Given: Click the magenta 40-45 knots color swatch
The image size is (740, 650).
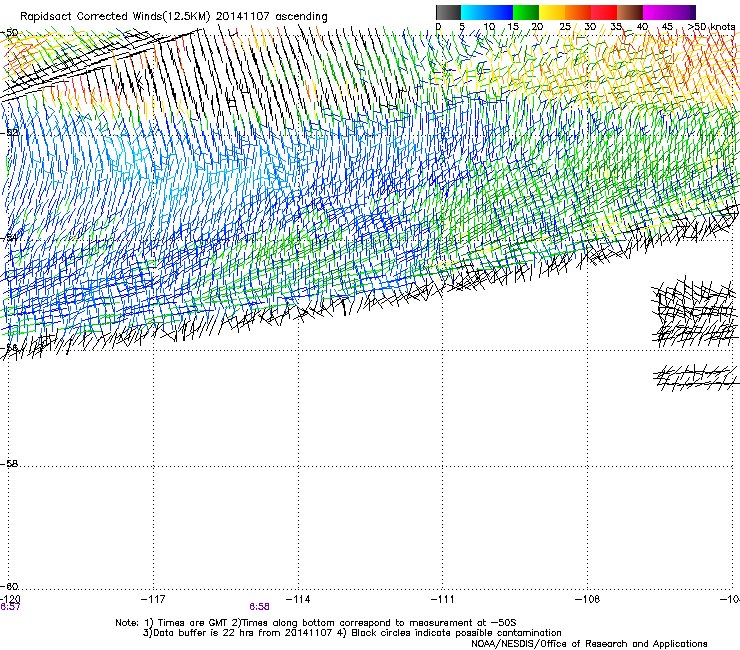Looking at the screenshot, I should (656, 12).
